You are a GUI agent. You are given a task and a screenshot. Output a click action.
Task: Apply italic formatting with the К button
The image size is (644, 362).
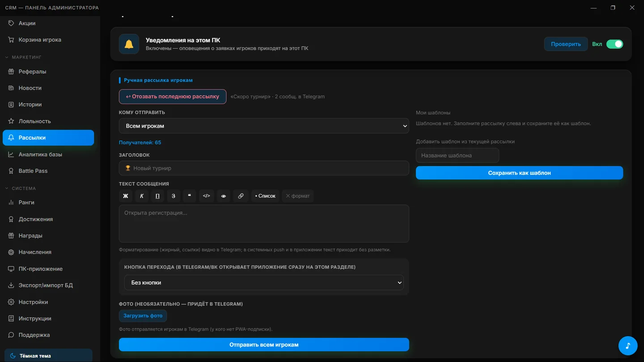coord(142,196)
